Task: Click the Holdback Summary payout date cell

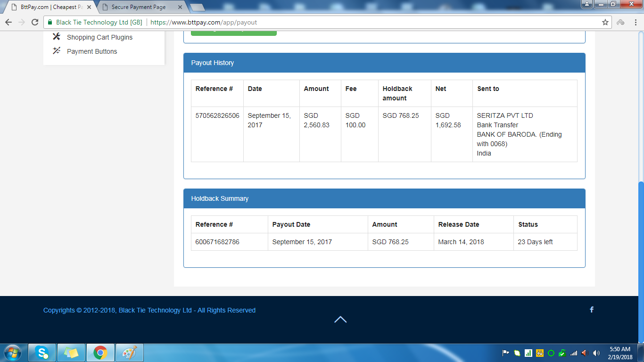Action: [x=318, y=242]
